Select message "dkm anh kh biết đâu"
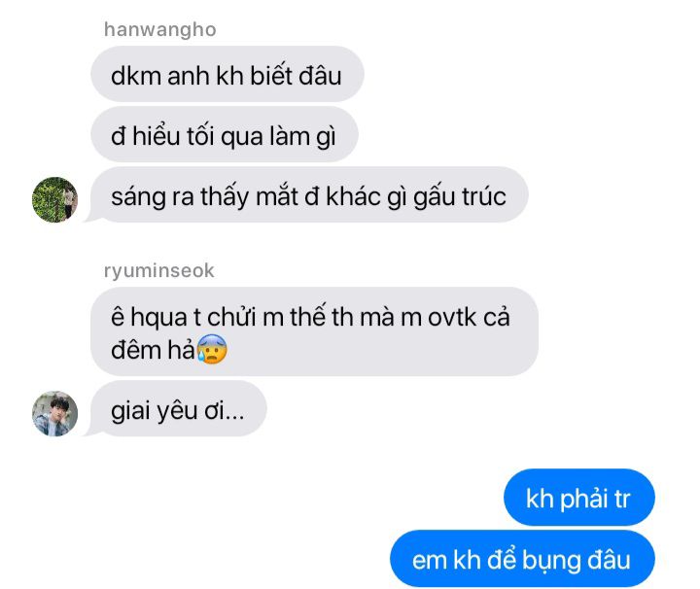Viewport: 700px width, 589px height. [227, 74]
